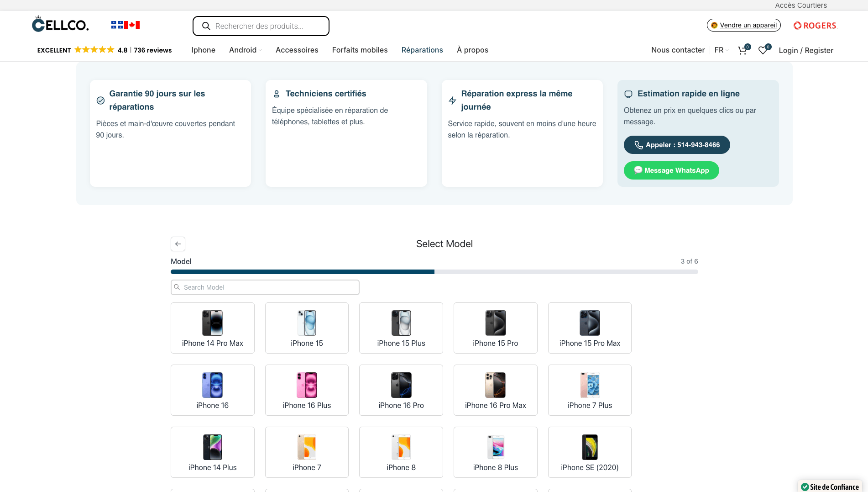The width and height of the screenshot is (868, 492).
Task: Open the FR language dropdown
Action: click(722, 50)
